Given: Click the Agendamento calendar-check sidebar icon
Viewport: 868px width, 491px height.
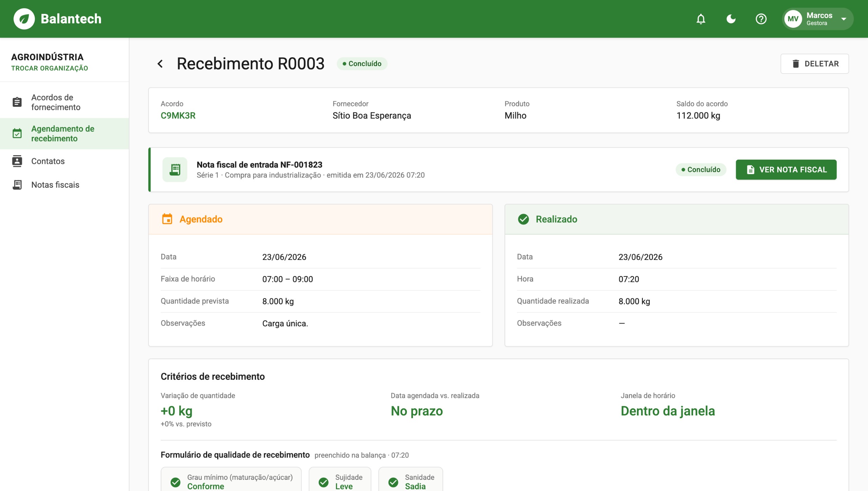Looking at the screenshot, I should pos(17,134).
